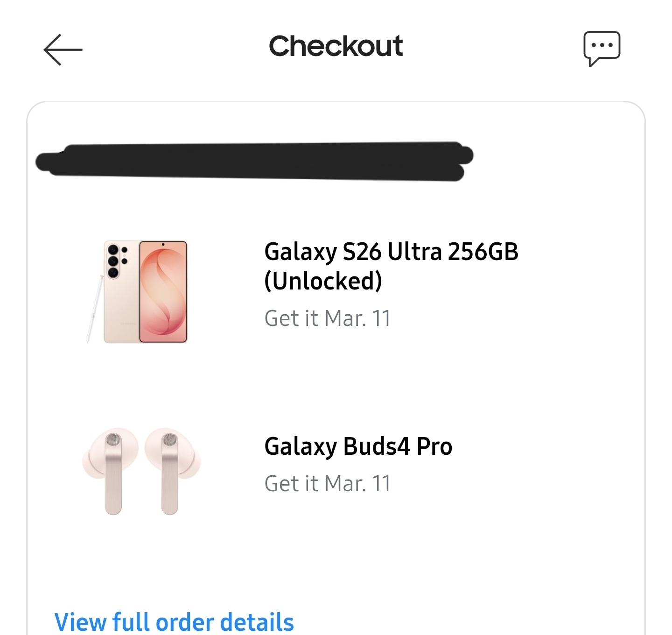Click the Checkout page title
Screen dimensions: 672x635
336,46
